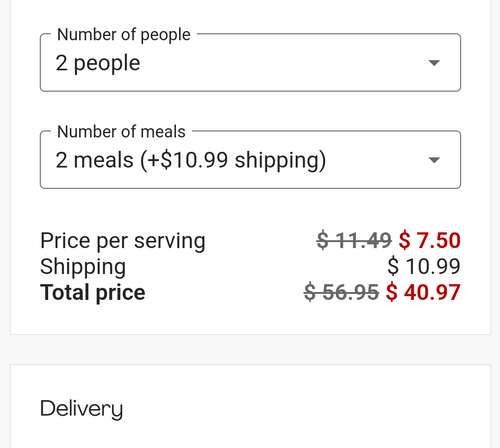500x448 pixels.
Task: Click the "Price per serving" label
Action: point(123,241)
